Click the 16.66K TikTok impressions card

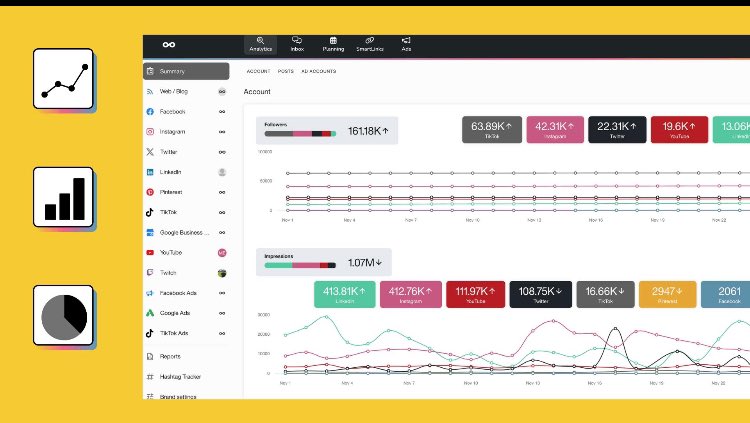(x=606, y=294)
